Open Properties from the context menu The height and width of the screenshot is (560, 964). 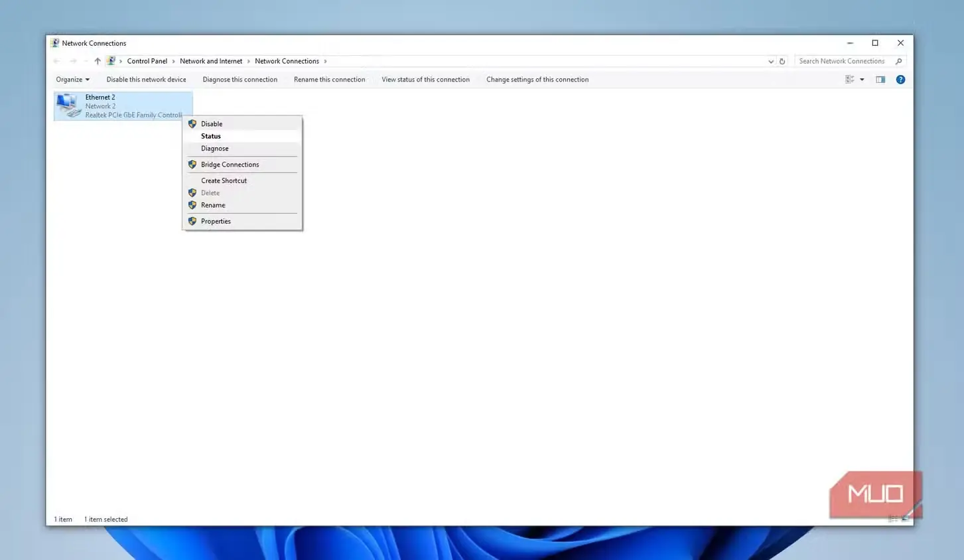pyautogui.click(x=242, y=222)
